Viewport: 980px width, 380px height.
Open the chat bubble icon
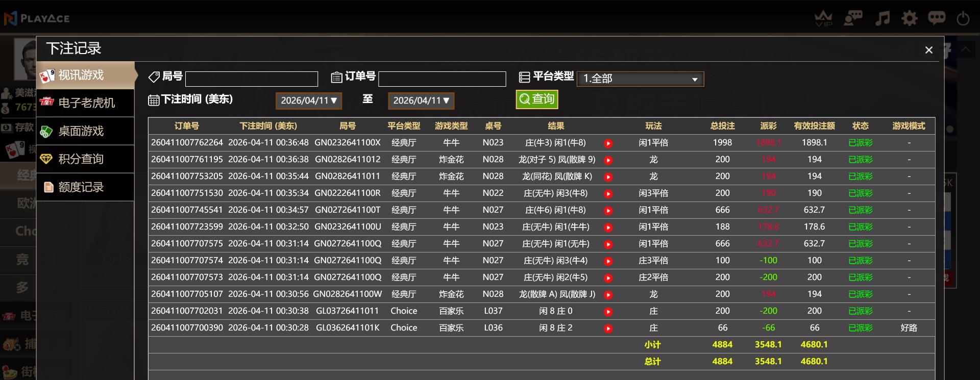click(x=937, y=19)
